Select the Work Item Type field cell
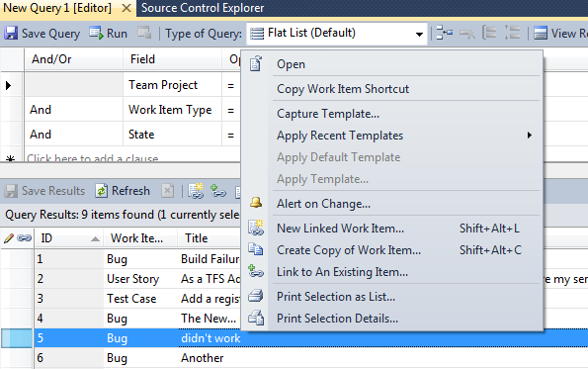 pyautogui.click(x=173, y=110)
